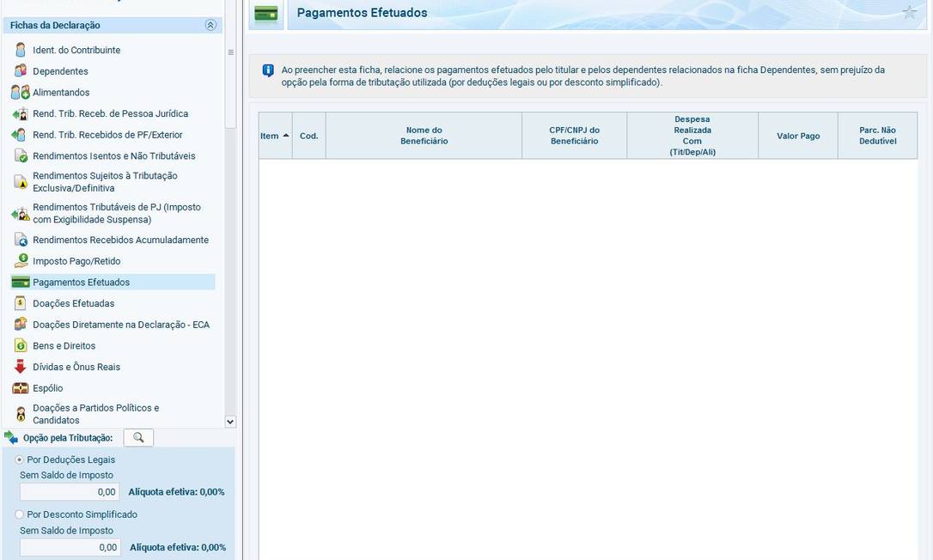
Task: Click the Bens e Direitos icon
Action: tap(21, 345)
